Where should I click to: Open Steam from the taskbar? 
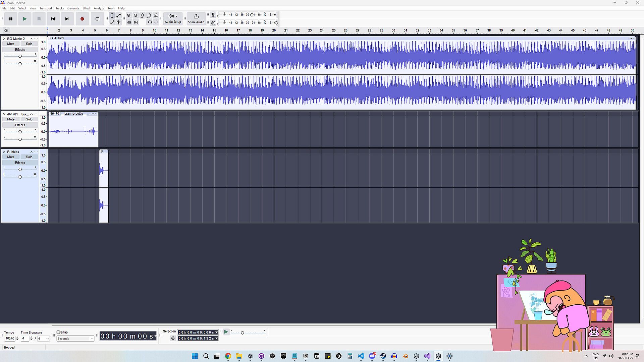click(x=383, y=356)
